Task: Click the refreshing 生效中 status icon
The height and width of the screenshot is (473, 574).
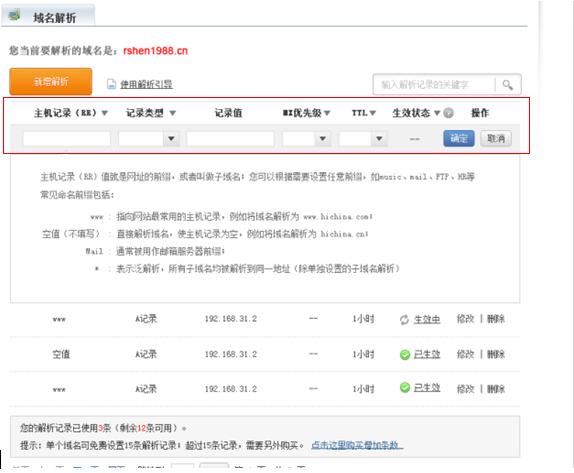Action: 404,320
